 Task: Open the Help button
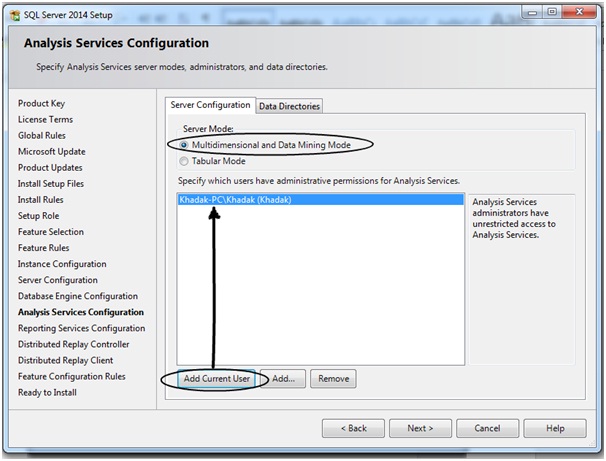pos(555,428)
